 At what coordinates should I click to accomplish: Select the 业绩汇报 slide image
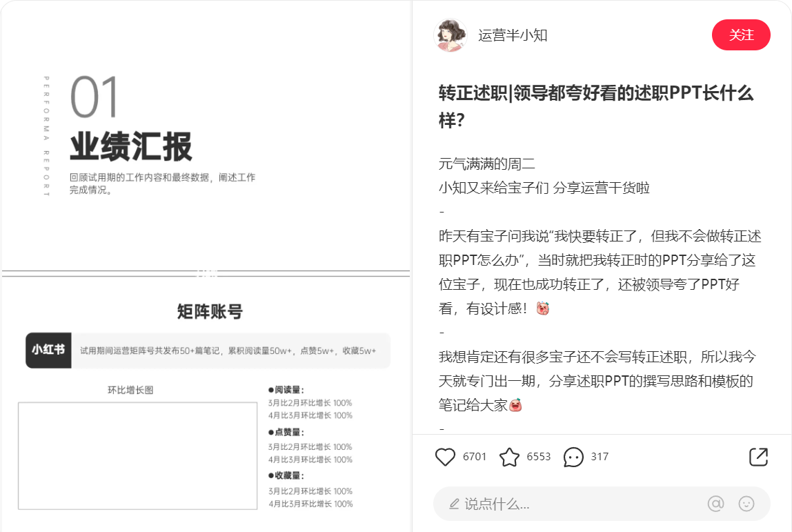pyautogui.click(x=206, y=137)
